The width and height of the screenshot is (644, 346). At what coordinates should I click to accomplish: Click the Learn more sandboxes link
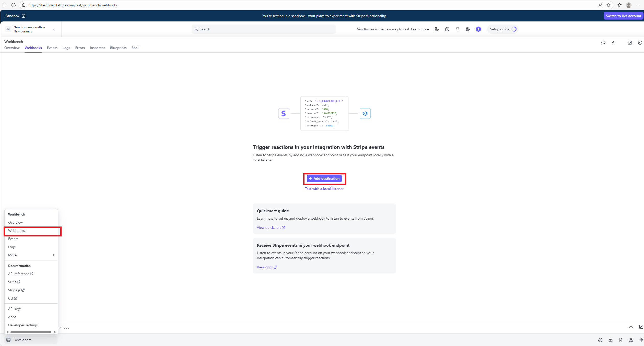[x=420, y=29]
